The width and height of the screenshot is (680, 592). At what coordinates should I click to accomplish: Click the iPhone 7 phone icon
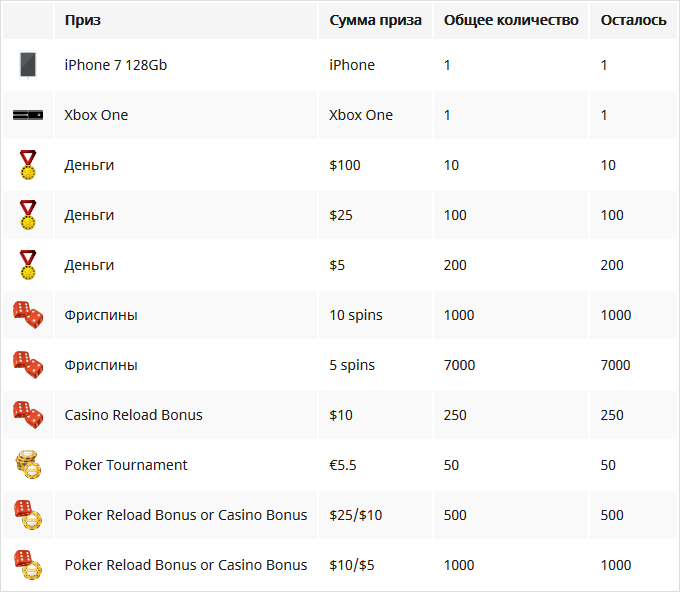[x=28, y=65]
